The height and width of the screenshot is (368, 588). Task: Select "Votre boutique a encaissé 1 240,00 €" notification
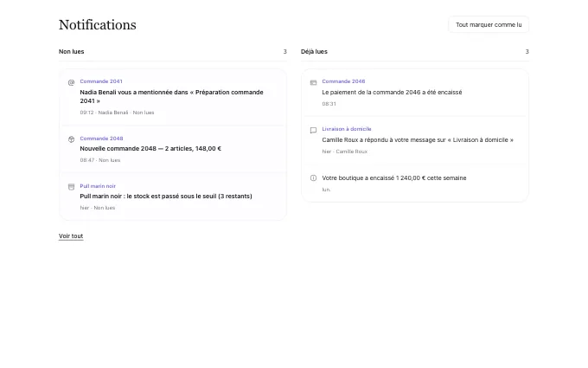pyautogui.click(x=394, y=178)
